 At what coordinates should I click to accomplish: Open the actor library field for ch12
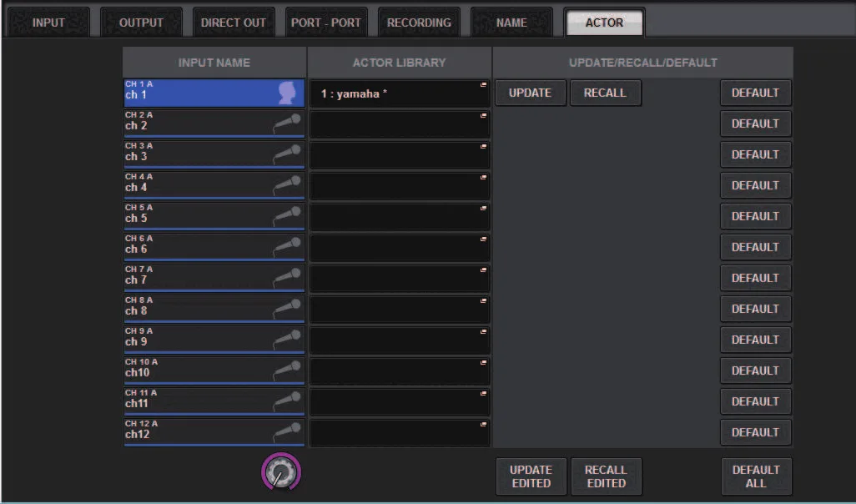[400, 432]
